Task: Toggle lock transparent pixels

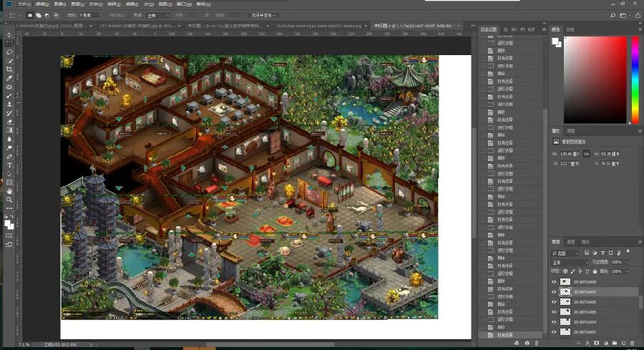Action: point(565,271)
